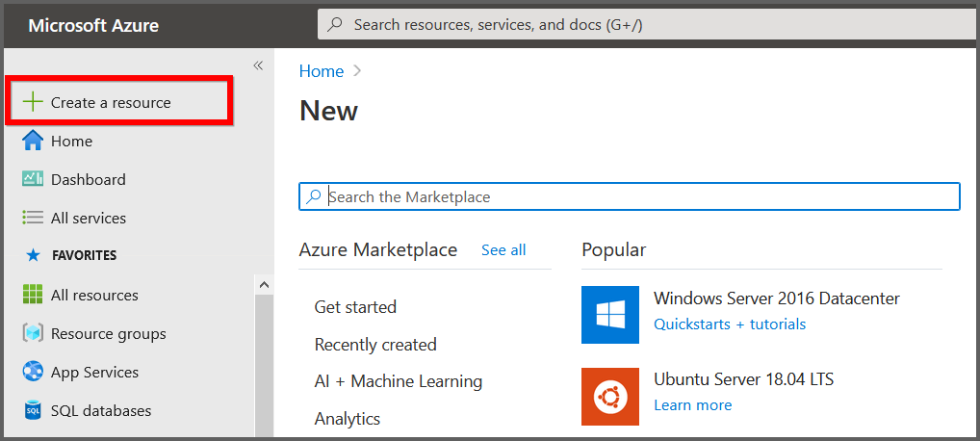Click the Ubuntu Server 18.04 LTS logo
Image resolution: width=980 pixels, height=441 pixels.
[609, 396]
